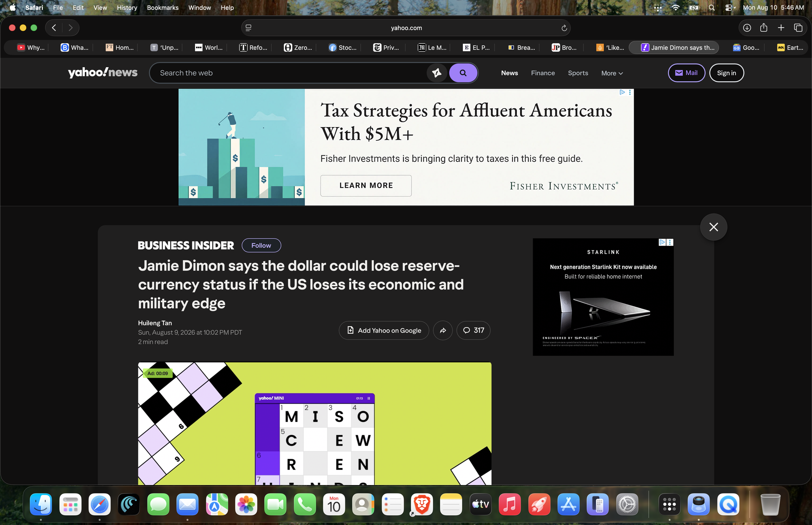Click the Search the web field
The image size is (812, 525).
[x=288, y=73]
